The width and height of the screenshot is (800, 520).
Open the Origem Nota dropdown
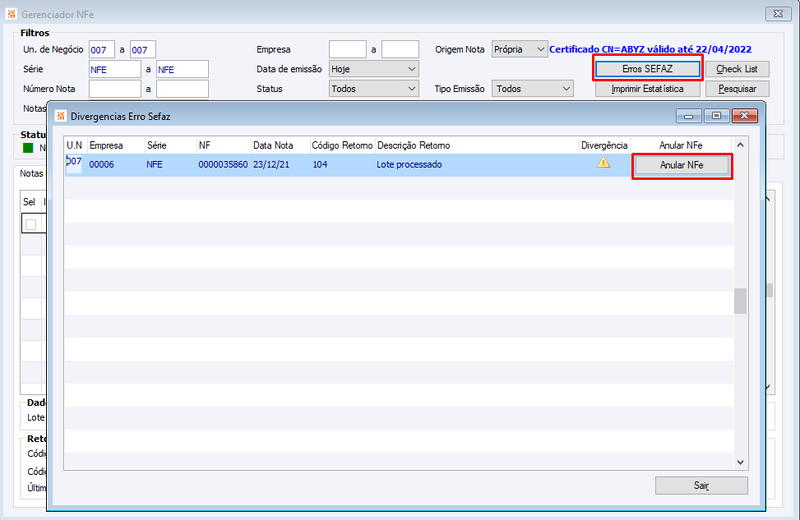(x=519, y=49)
